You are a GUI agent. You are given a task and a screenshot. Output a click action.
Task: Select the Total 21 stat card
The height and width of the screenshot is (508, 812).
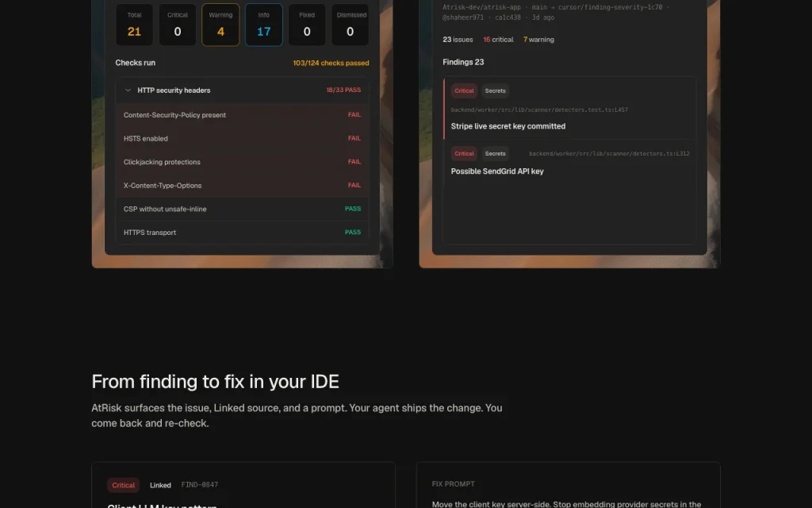(x=134, y=25)
